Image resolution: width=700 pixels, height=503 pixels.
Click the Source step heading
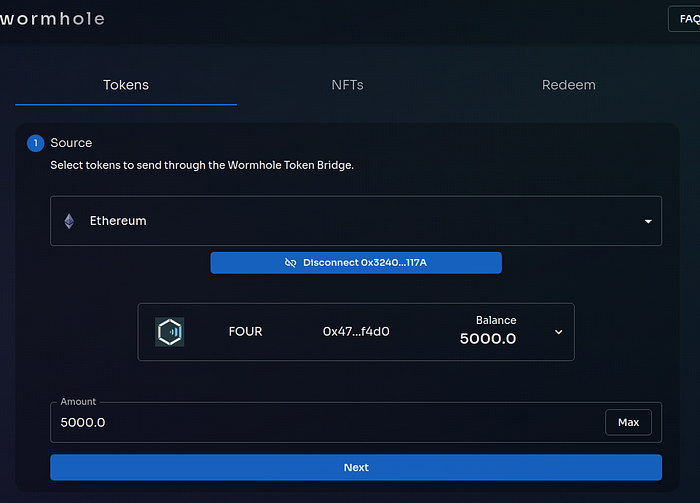(x=71, y=143)
